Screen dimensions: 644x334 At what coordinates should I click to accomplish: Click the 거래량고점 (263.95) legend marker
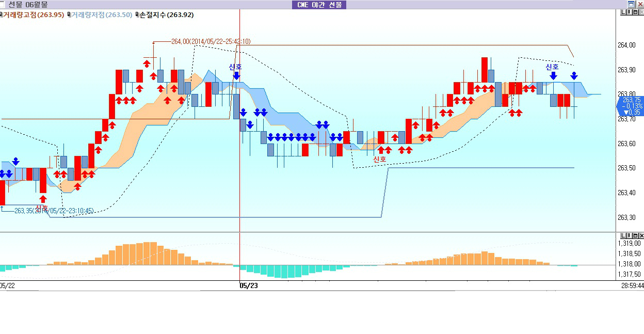coord(2,15)
